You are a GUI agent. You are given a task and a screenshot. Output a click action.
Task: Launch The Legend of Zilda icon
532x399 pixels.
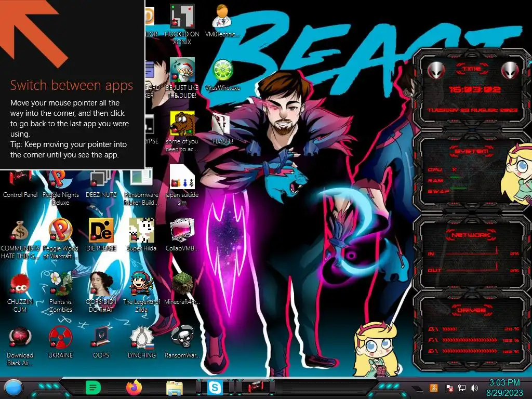[x=141, y=292]
